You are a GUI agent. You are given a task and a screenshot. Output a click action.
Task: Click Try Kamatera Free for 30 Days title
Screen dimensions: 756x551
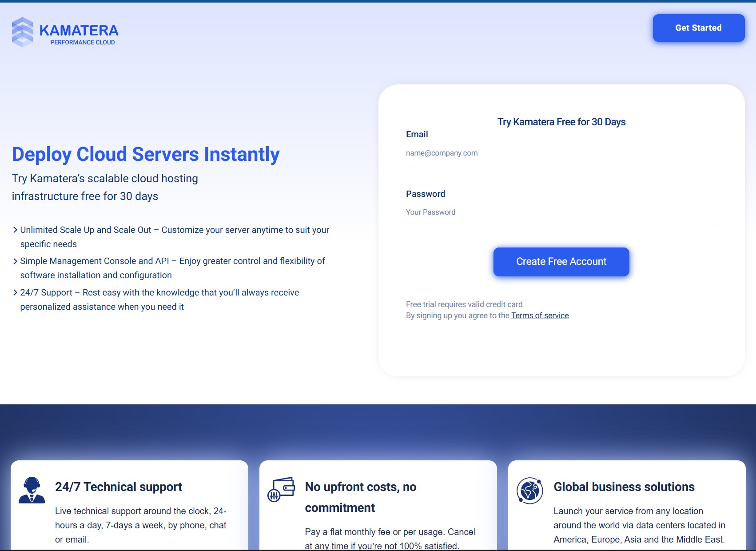point(561,122)
